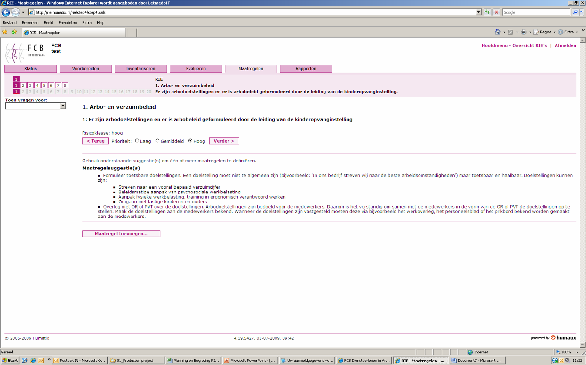Click the browser search input field
The width and height of the screenshot is (586, 365).
tap(537, 12)
